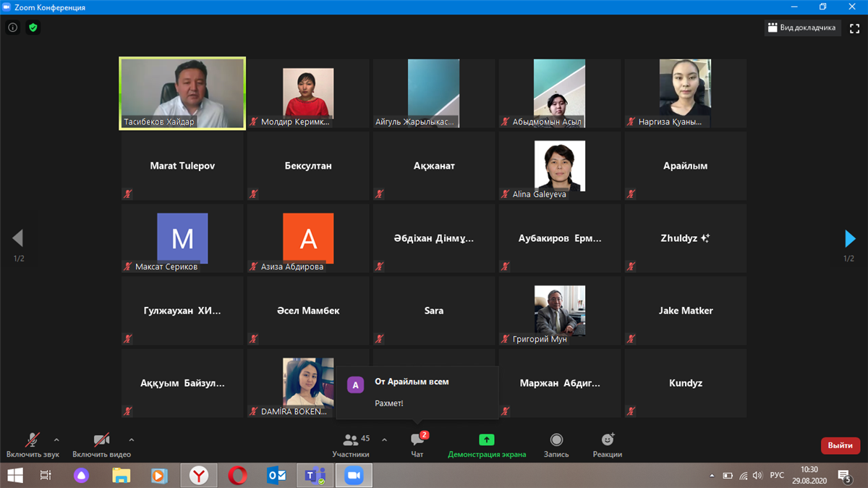Open the Чат chat panel
868x488 pixels.
point(417,444)
